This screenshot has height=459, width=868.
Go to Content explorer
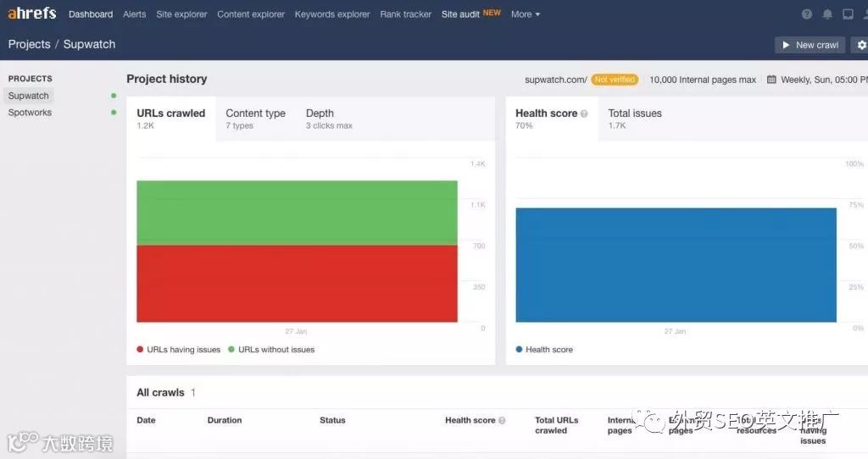[251, 14]
